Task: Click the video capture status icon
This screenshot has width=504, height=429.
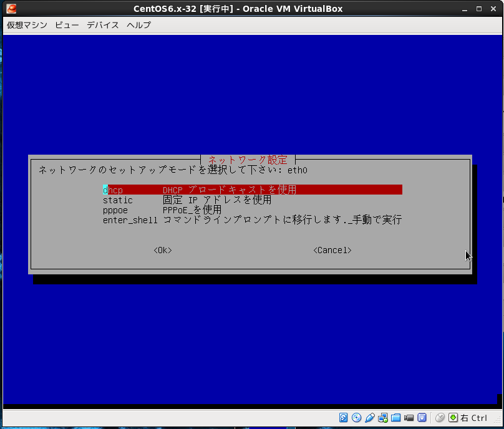Action: [409, 418]
